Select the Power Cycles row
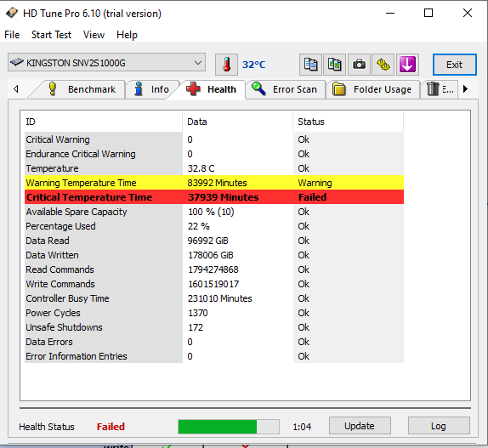 214,313
